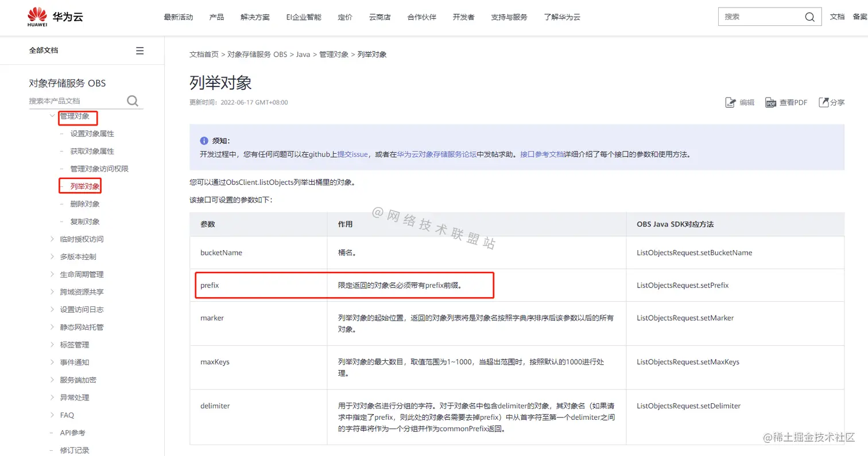
Task: Open the 最新活动 menu
Action: 179,17
